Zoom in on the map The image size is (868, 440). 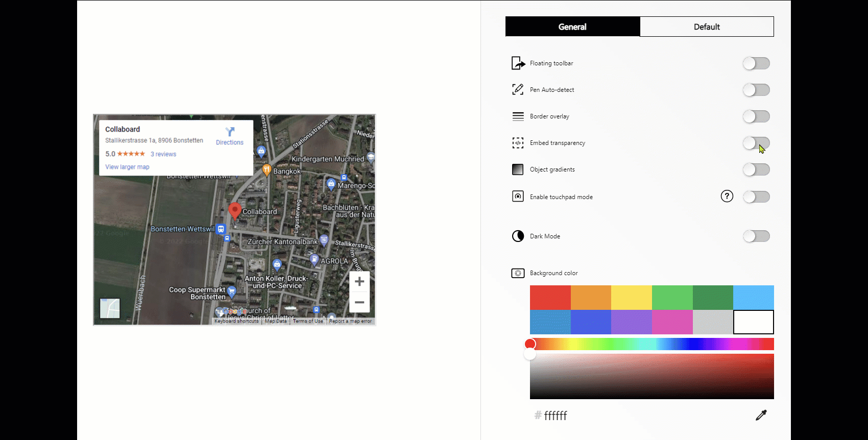(x=359, y=282)
